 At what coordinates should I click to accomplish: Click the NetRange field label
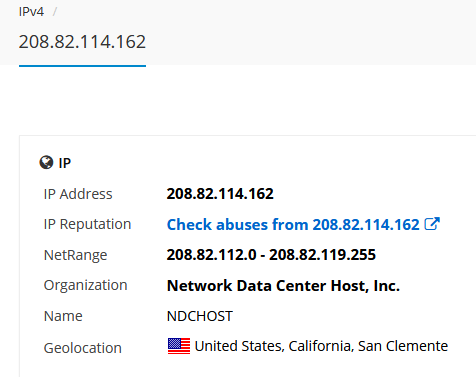pos(75,255)
